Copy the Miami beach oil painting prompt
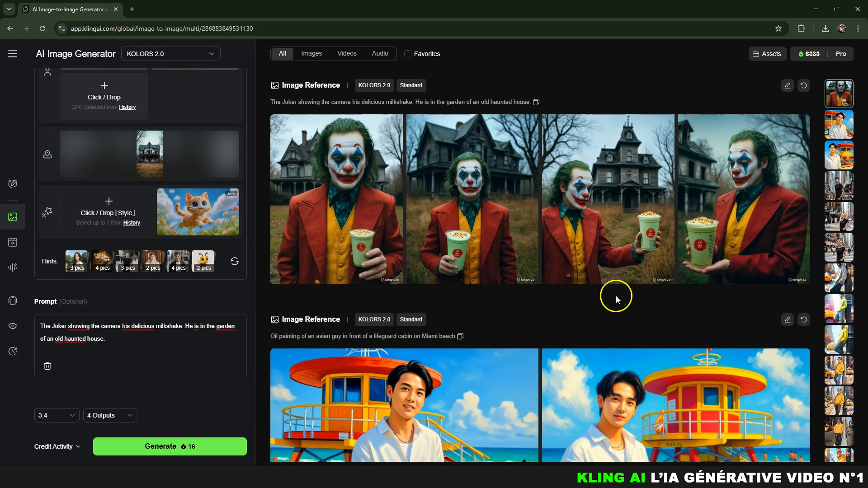Viewport: 868px width, 488px height. [x=460, y=336]
